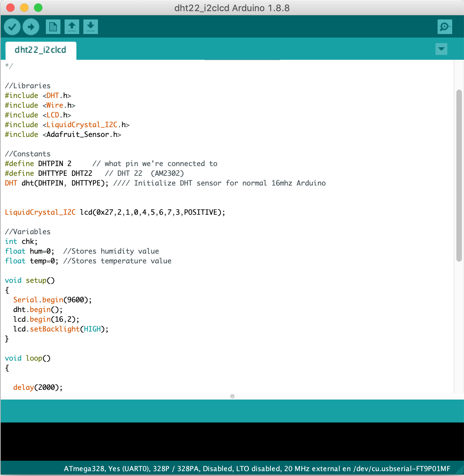The height and width of the screenshot is (476, 464).
Task: Click the '#include <Wire.h>' line
Action: tap(40, 105)
